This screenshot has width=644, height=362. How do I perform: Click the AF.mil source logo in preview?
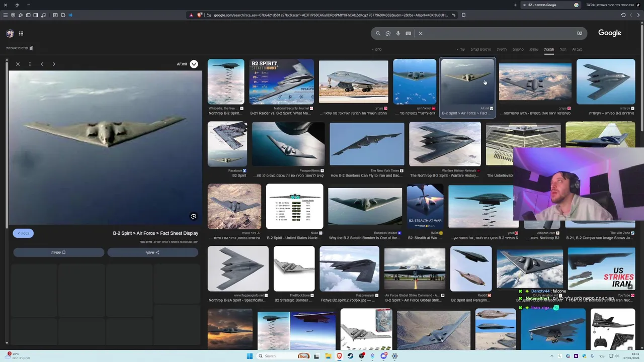point(194,64)
